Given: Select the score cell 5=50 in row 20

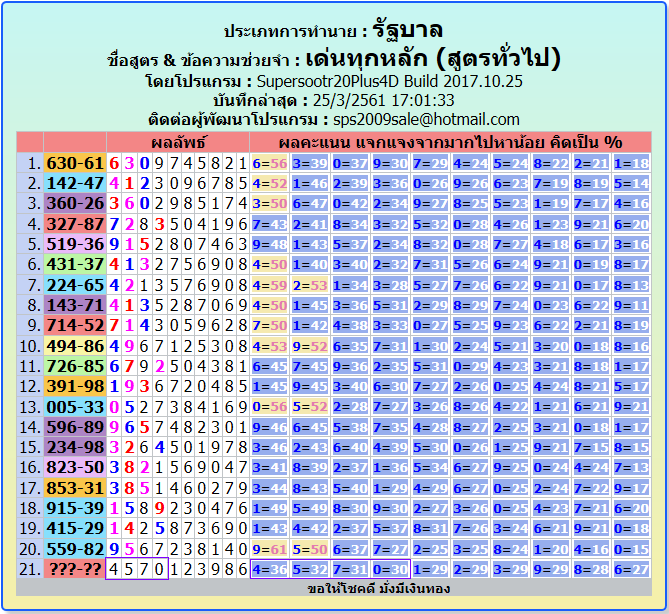Looking at the screenshot, I should click(310, 549).
